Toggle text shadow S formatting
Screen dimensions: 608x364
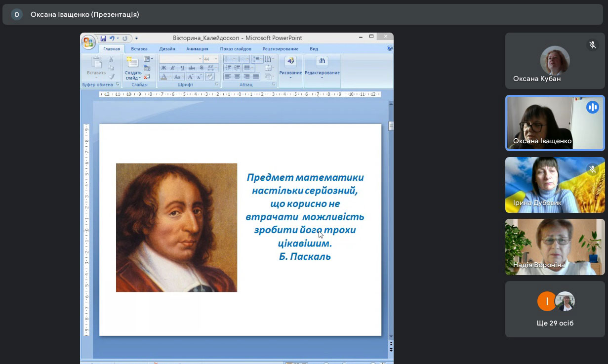[x=201, y=68]
